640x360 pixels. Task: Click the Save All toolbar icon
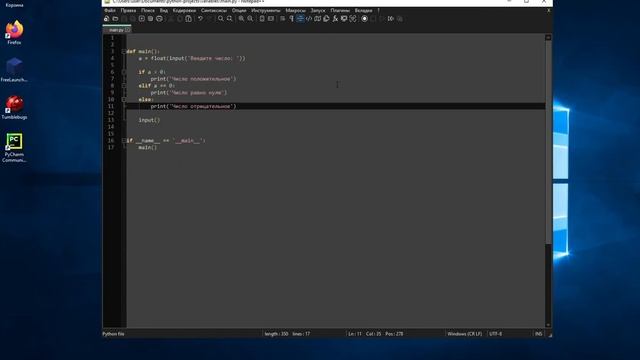tap(133, 19)
